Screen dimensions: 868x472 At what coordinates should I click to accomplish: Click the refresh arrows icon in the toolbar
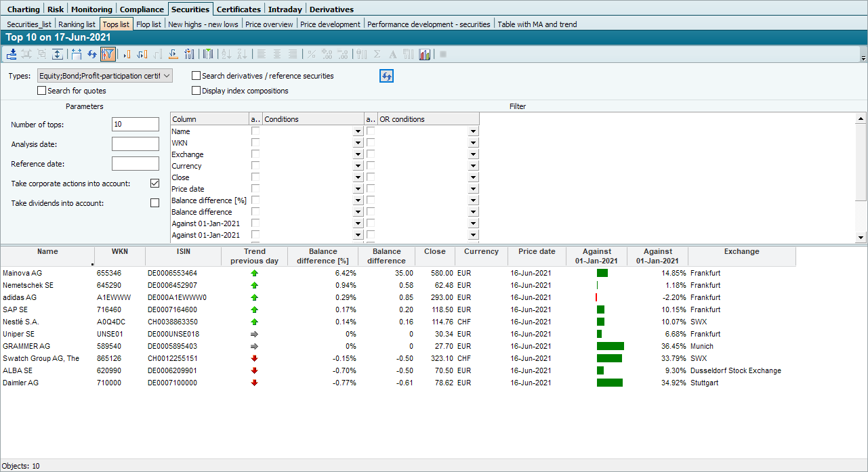(91, 54)
